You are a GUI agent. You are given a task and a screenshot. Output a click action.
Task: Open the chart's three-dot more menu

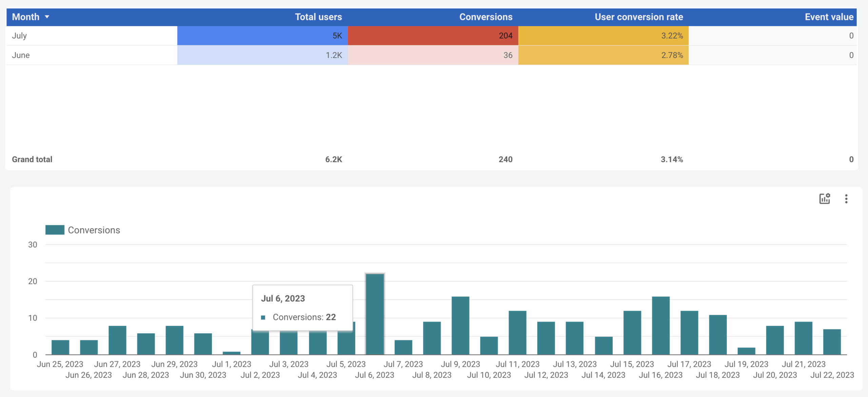tap(846, 198)
